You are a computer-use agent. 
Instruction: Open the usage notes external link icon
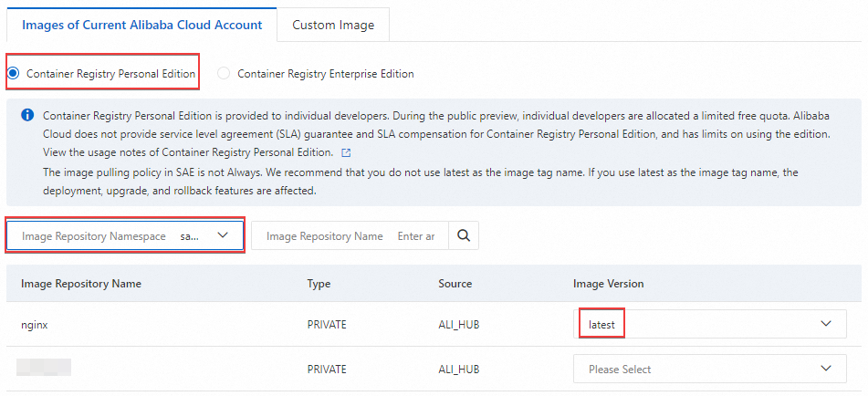tap(345, 152)
